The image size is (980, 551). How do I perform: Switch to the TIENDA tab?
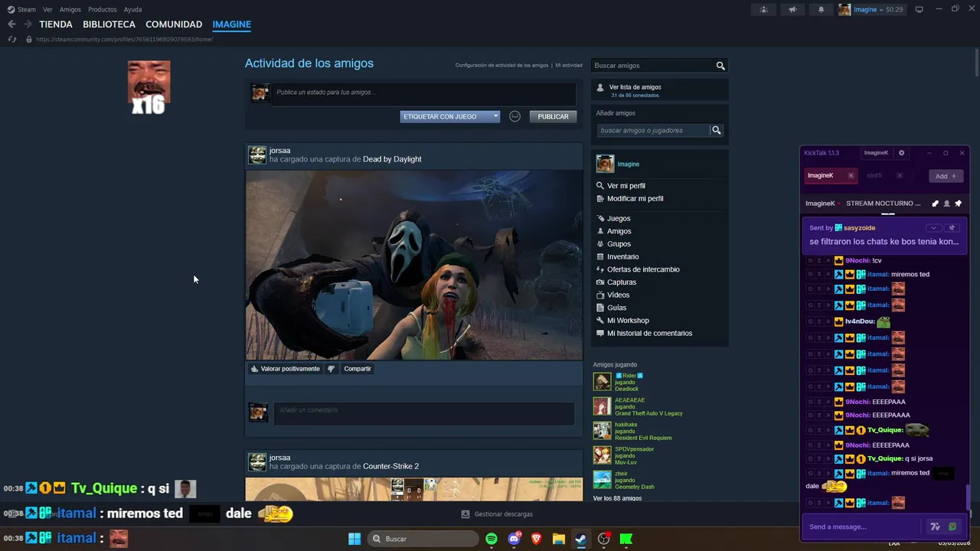pos(56,24)
